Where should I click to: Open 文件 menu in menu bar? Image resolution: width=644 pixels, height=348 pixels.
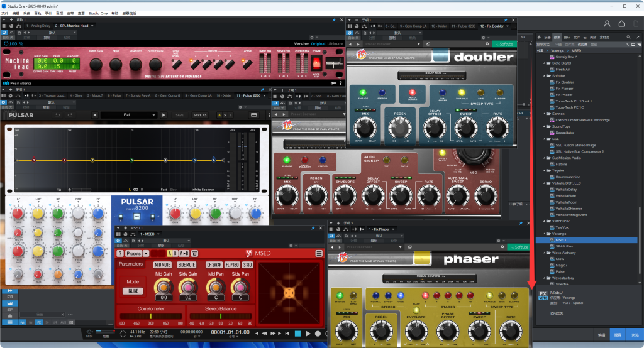pyautogui.click(x=5, y=13)
